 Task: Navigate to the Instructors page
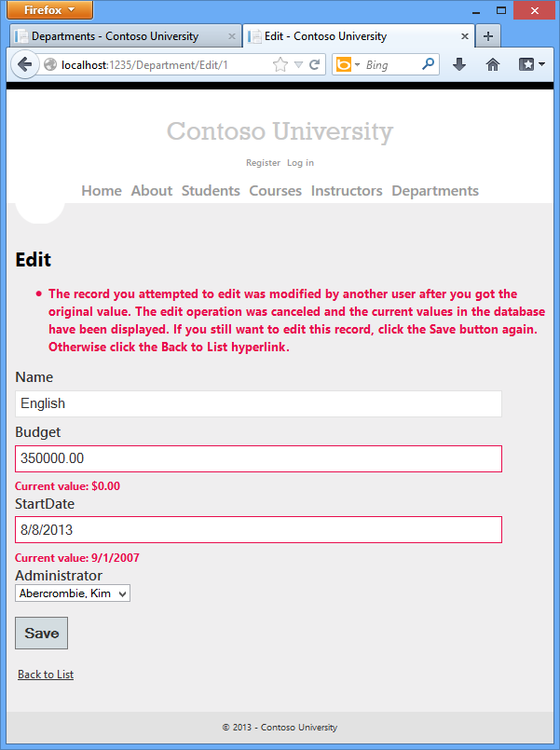pos(347,190)
